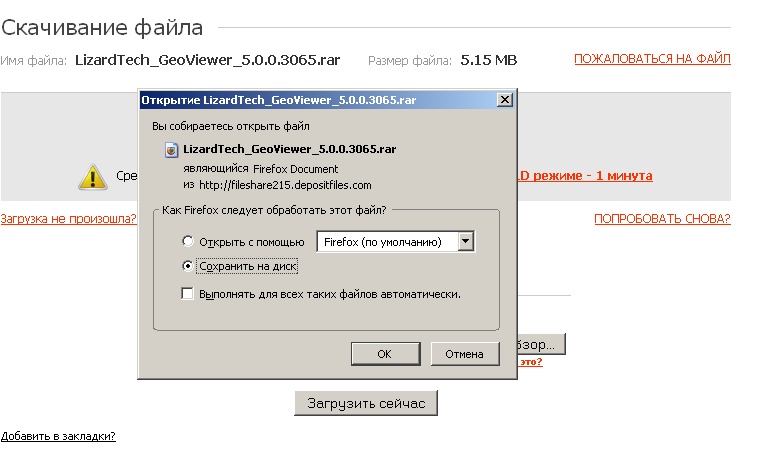
Task: Enable 'Выполнять для всех таких файлов автоматически' checkbox
Action: pos(187,294)
